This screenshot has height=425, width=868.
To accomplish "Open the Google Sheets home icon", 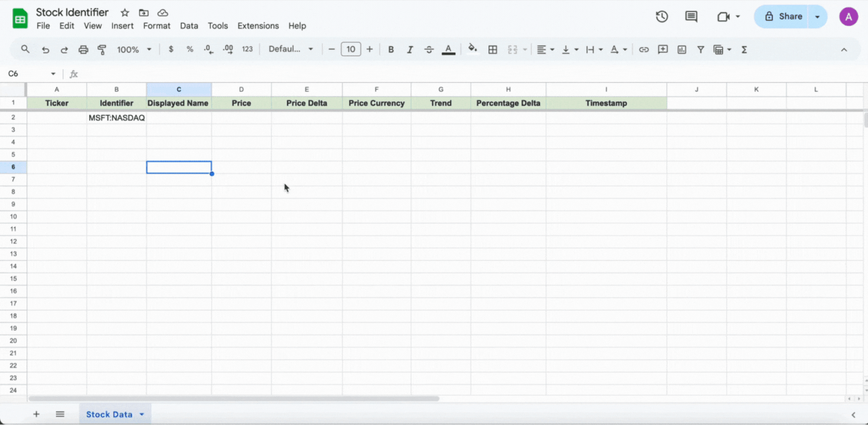I will [20, 19].
